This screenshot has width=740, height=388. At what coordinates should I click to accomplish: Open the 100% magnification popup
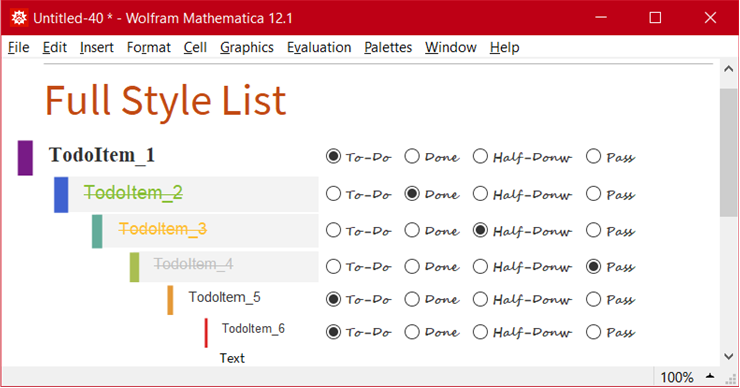[677, 377]
